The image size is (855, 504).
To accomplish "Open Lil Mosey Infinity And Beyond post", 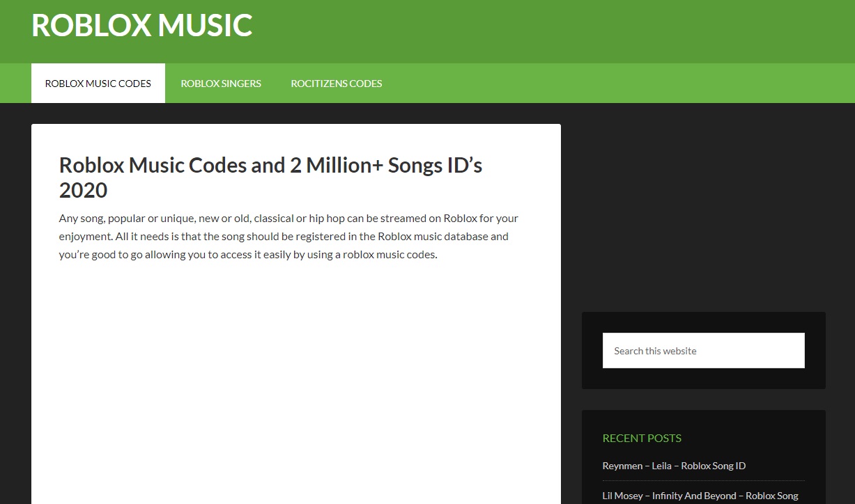I will pyautogui.click(x=700, y=496).
